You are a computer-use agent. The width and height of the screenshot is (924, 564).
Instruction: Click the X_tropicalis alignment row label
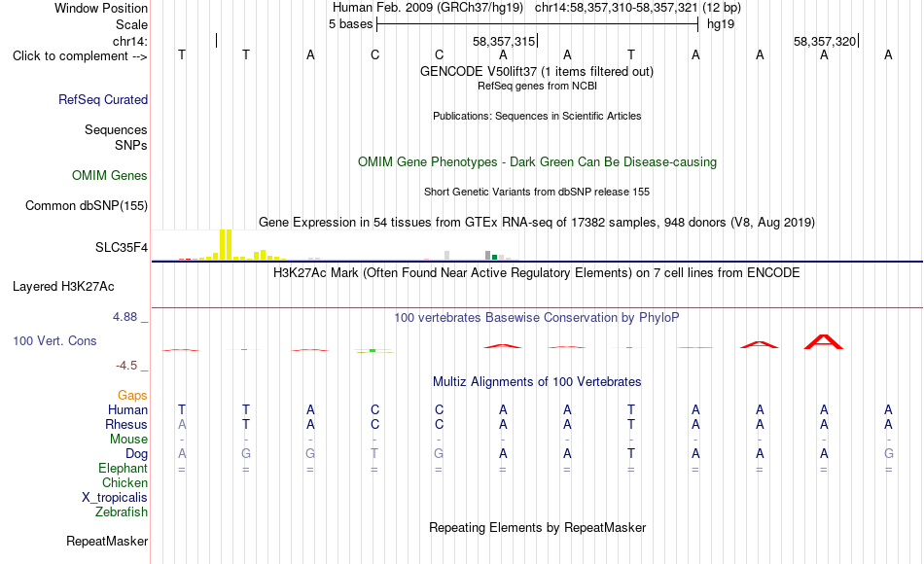point(115,498)
